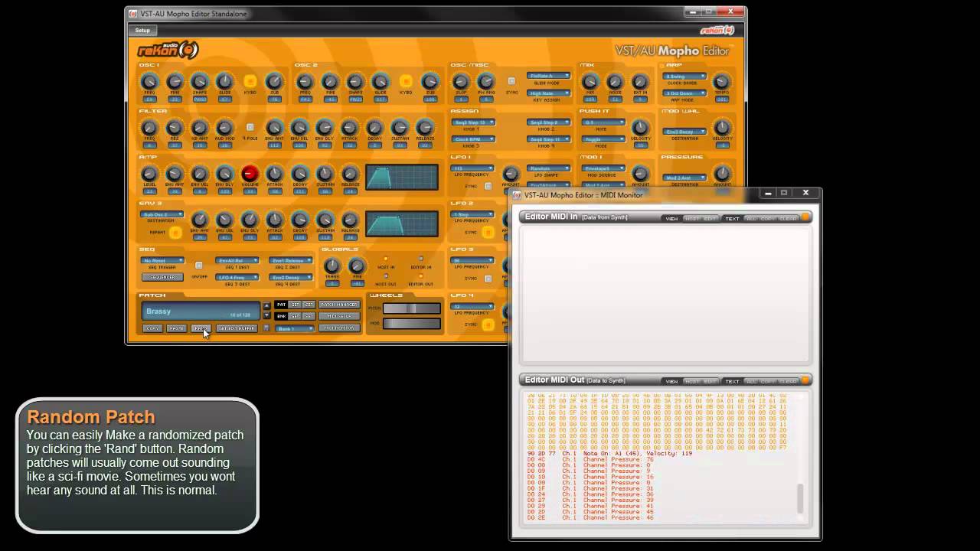The height and width of the screenshot is (551, 980).
Task: Click the patch up arrow stepper
Action: pos(266,305)
